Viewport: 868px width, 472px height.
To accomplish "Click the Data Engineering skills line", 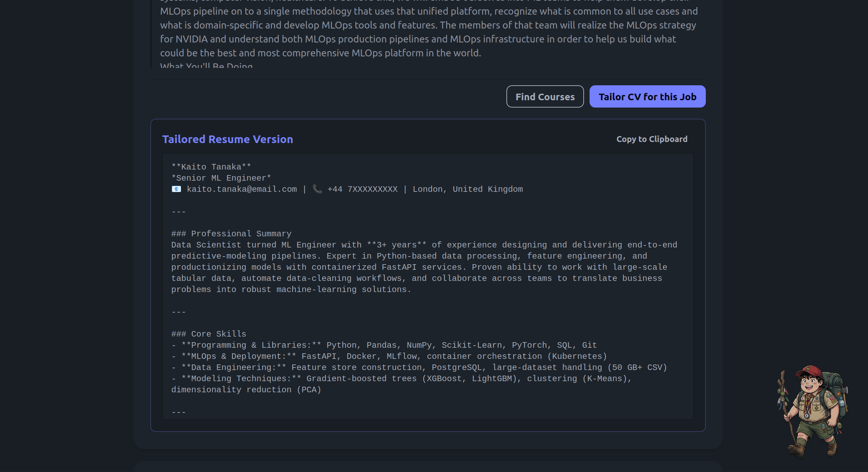I will pos(419,368).
